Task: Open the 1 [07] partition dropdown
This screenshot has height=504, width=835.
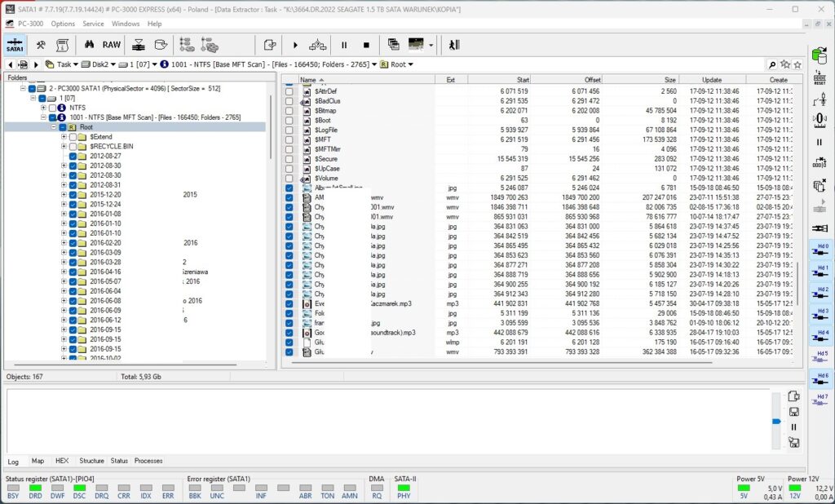Action: click(x=154, y=64)
